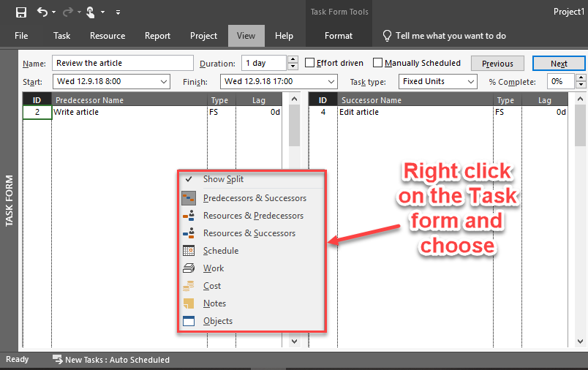Open the Start date dropdown
This screenshot has height=370, width=588.
point(164,82)
